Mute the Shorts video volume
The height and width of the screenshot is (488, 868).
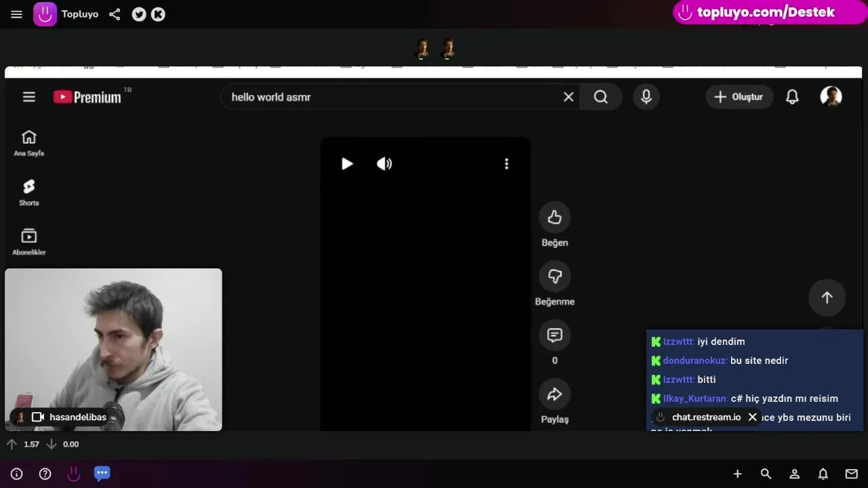click(x=384, y=163)
